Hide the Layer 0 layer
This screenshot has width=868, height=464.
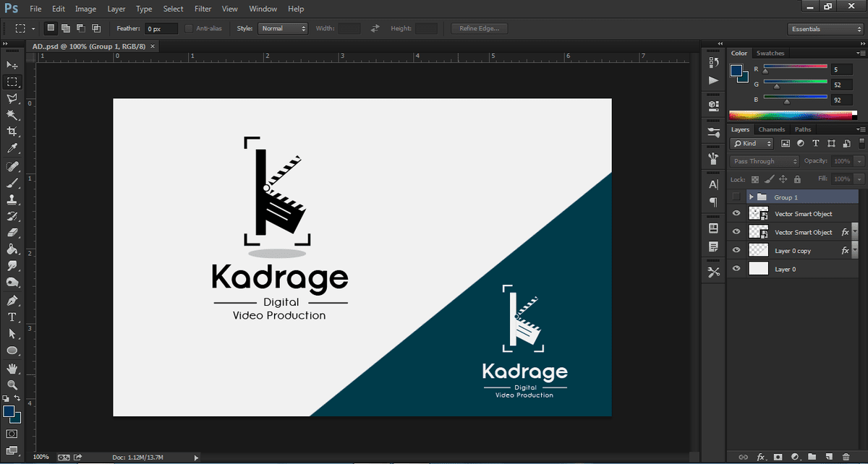[736, 269]
